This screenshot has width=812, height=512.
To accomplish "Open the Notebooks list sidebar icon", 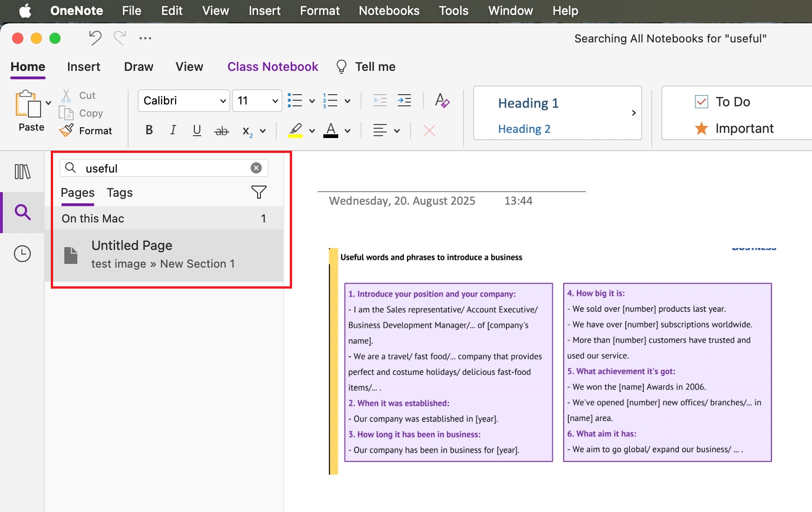I will [x=22, y=172].
